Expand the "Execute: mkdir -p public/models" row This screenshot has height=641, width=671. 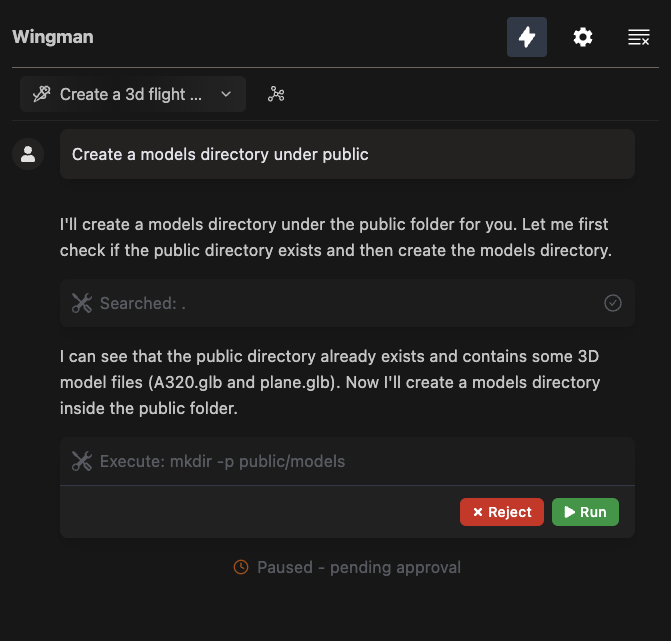[x=340, y=461]
